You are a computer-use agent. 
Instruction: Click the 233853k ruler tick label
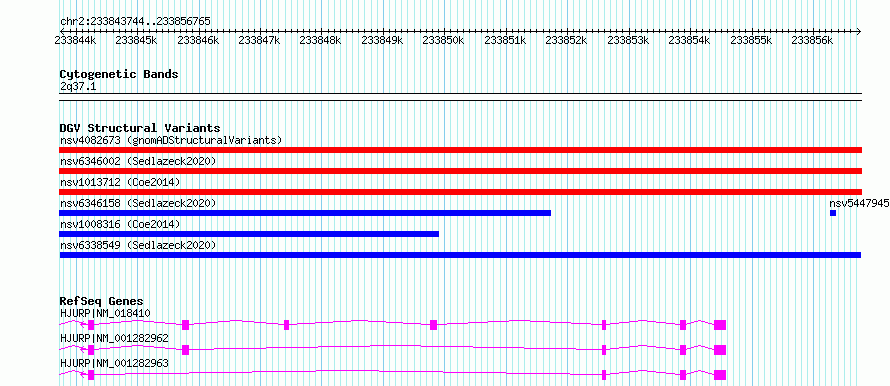tap(628, 40)
